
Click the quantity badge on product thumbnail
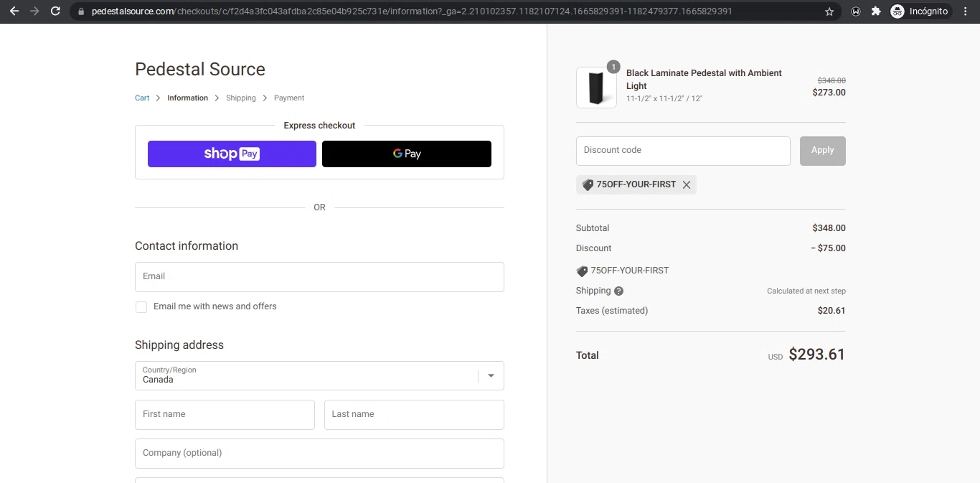[613, 67]
